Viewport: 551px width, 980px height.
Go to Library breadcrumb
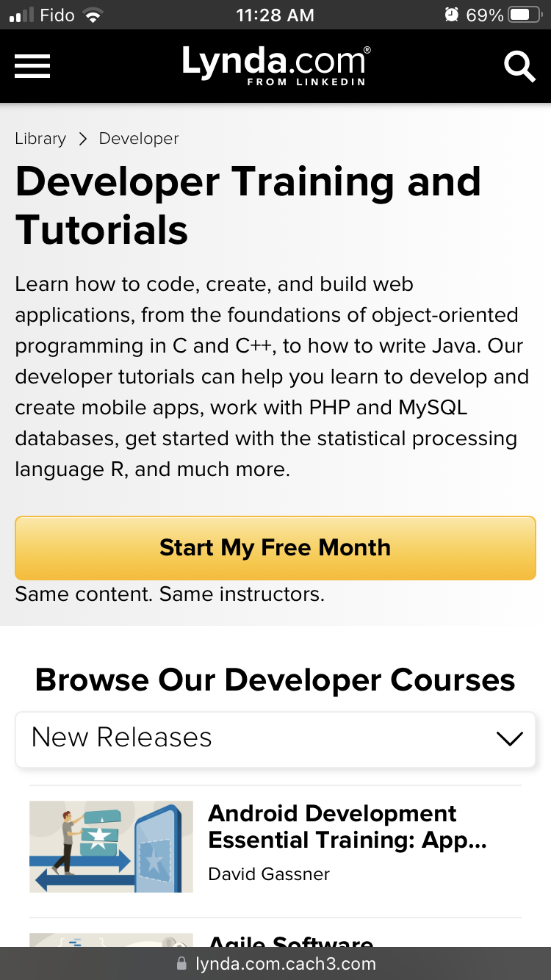pyautogui.click(x=40, y=139)
